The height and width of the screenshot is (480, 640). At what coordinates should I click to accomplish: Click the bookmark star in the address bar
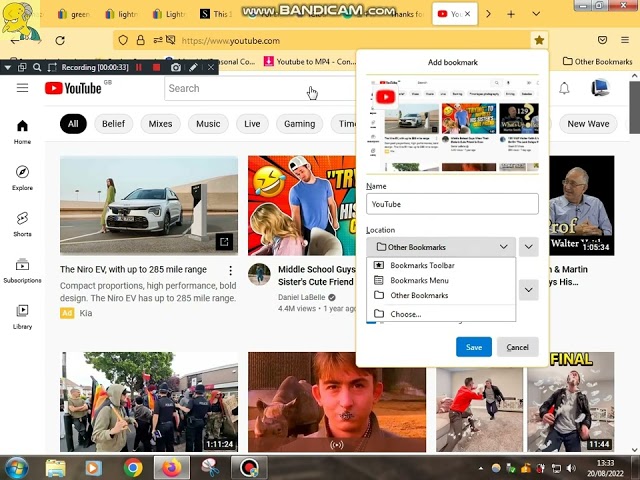click(539, 40)
